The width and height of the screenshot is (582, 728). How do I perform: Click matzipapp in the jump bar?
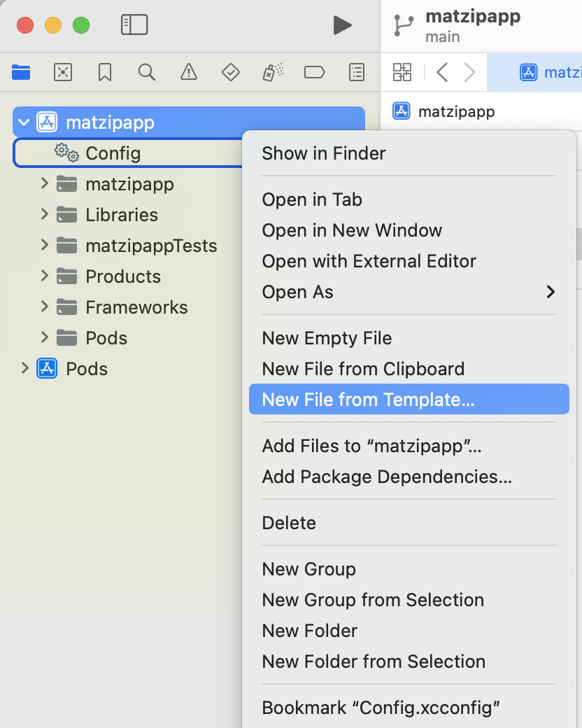pos(456,111)
